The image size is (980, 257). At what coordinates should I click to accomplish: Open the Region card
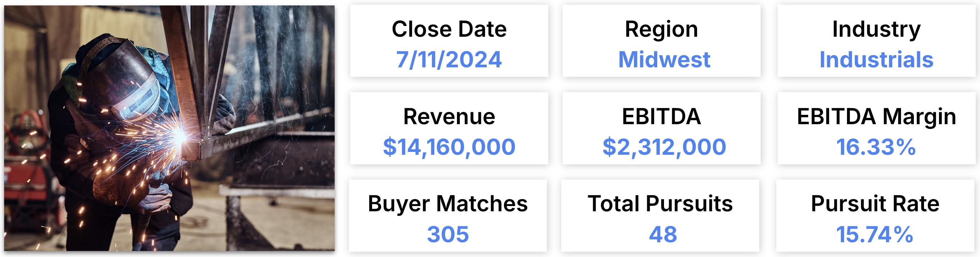[x=661, y=41]
